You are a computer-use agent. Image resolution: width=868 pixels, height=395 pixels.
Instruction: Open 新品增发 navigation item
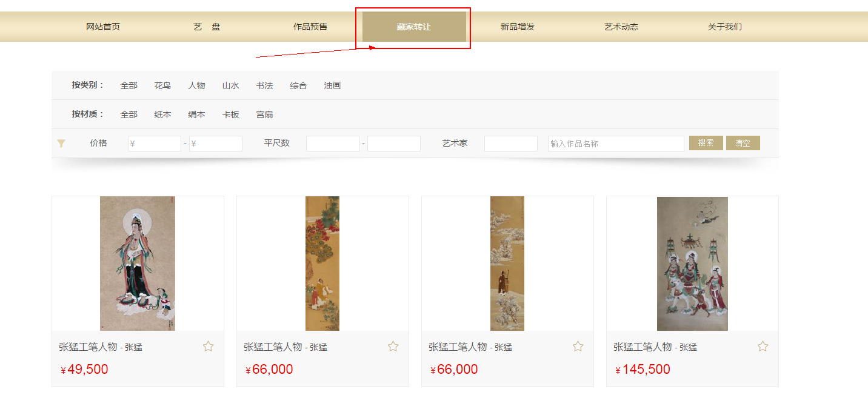pos(518,27)
